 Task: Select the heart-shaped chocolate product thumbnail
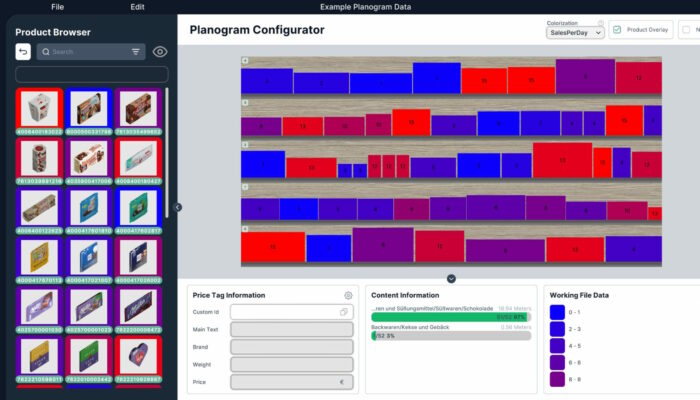(138, 356)
